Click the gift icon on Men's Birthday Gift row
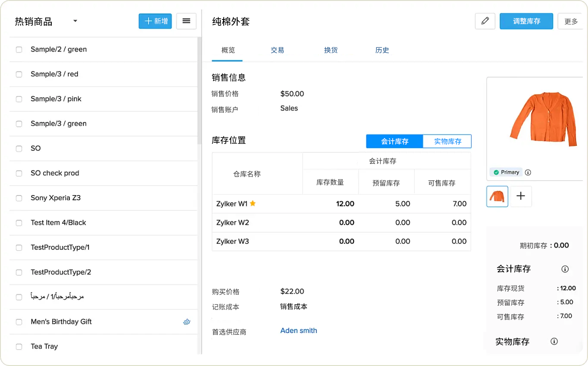588x366 pixels. click(x=186, y=321)
